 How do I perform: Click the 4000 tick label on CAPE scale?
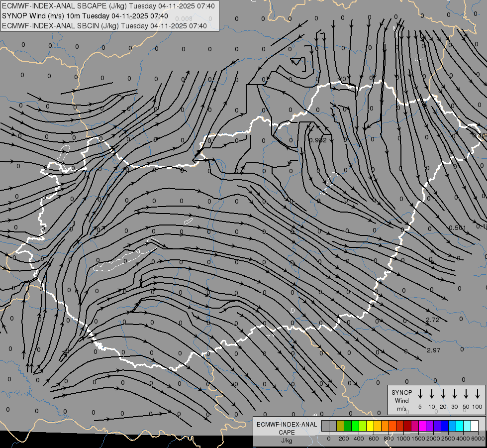pos(463,439)
